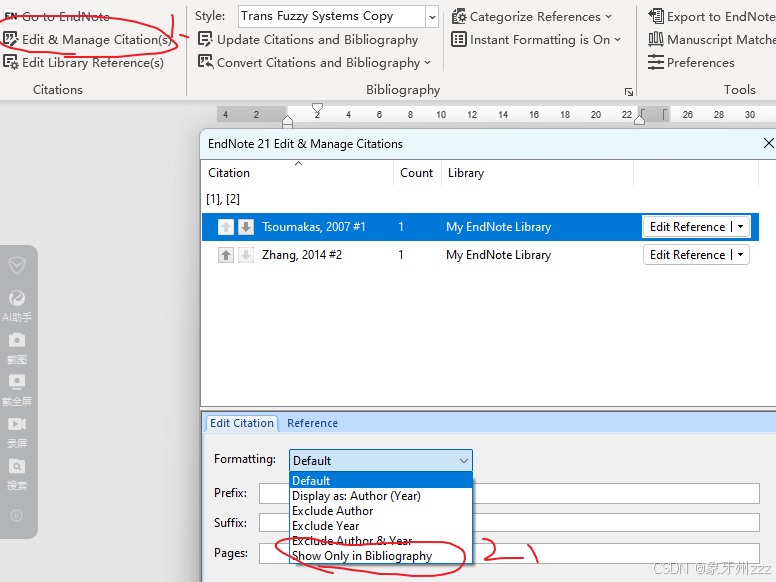
Task: Click the Update Citations icon
Action: tap(205, 39)
